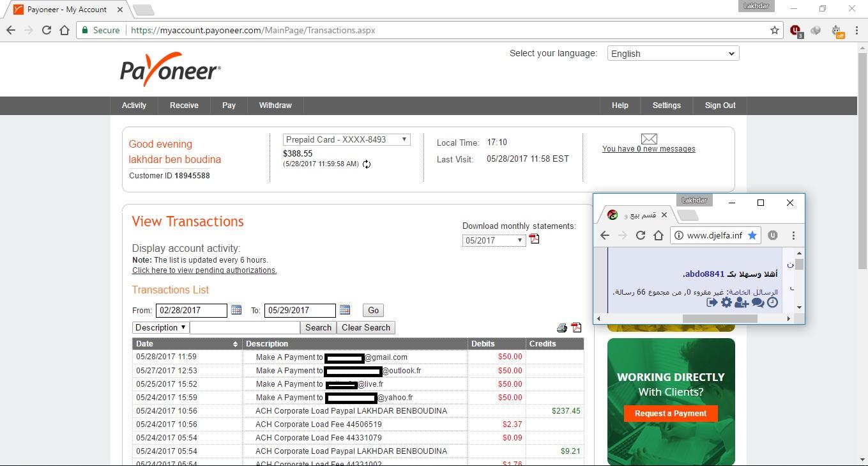The image size is (868, 466).
Task: Open the grey uBlock icon in the djelfa window
Action: (773, 235)
